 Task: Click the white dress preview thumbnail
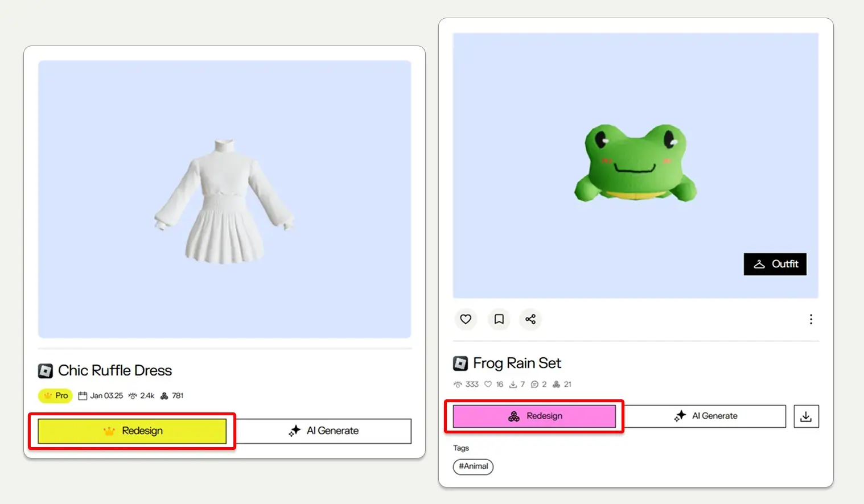pyautogui.click(x=224, y=199)
